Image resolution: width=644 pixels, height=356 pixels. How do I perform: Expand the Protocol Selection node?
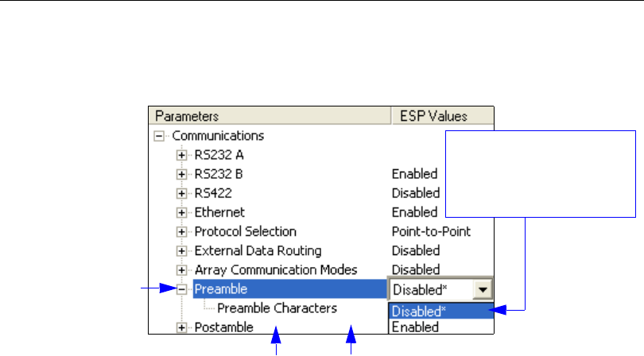point(182,232)
